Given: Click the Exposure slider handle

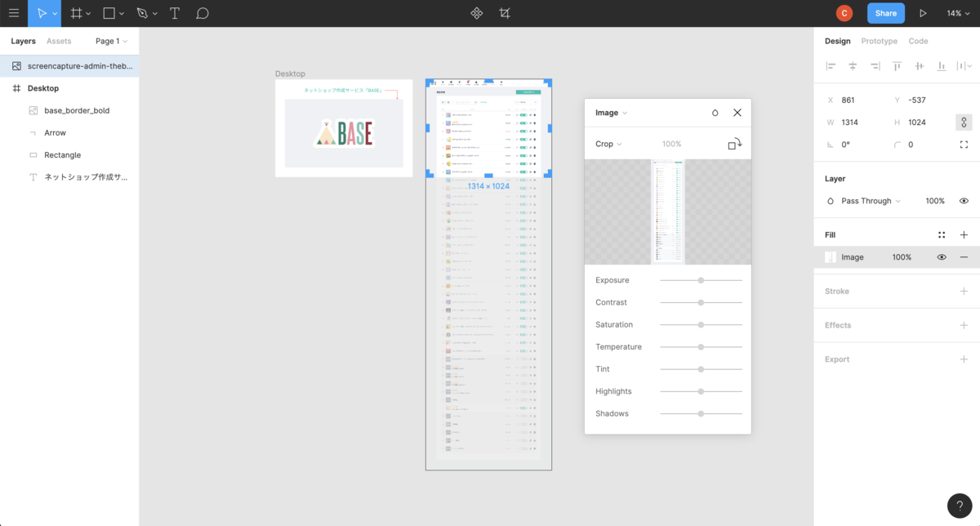Looking at the screenshot, I should point(701,280).
